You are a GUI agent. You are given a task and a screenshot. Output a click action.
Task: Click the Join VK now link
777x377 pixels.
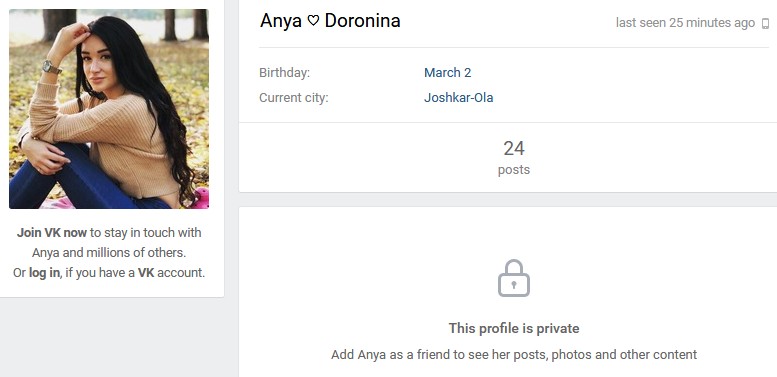pos(52,233)
